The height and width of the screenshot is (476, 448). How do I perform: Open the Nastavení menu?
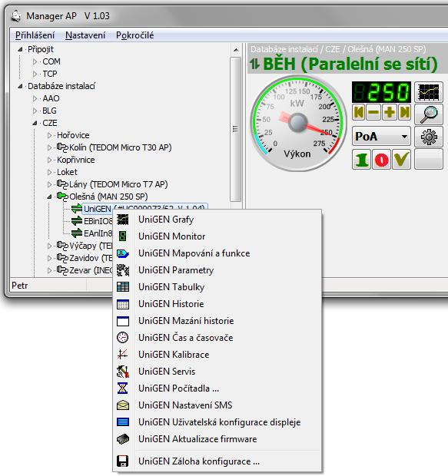tap(85, 35)
